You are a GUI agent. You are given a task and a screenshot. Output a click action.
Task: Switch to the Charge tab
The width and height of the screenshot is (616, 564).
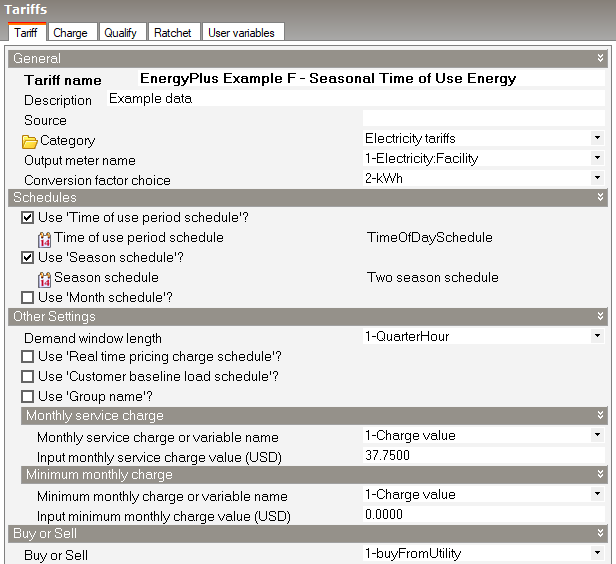(x=70, y=33)
